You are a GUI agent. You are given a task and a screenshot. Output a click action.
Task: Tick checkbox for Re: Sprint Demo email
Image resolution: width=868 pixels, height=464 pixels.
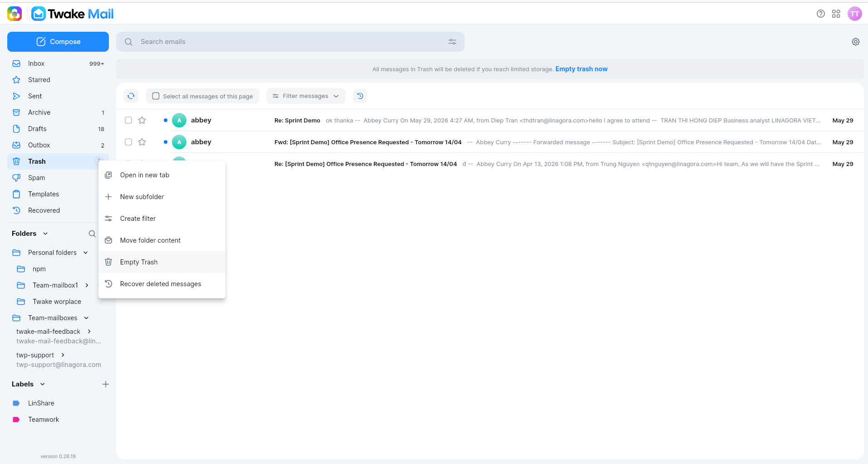point(128,120)
